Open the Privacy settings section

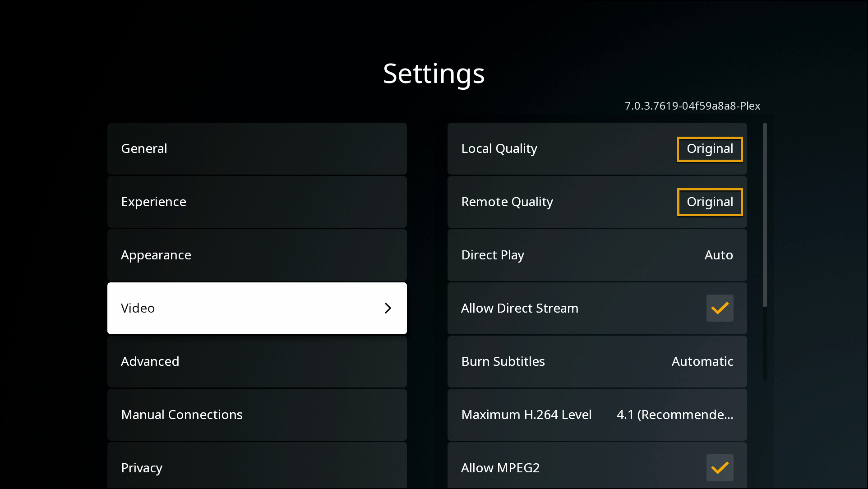click(x=257, y=468)
